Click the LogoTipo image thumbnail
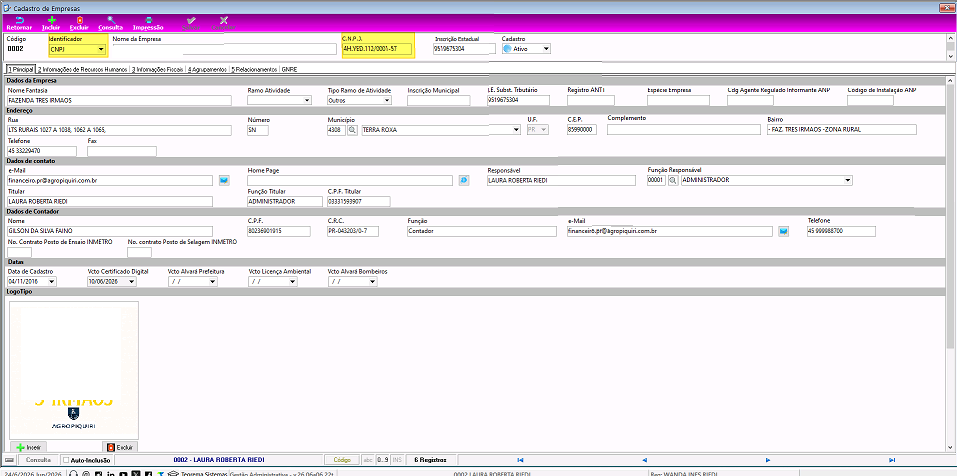The height and width of the screenshot is (476, 957). pyautogui.click(x=74, y=370)
